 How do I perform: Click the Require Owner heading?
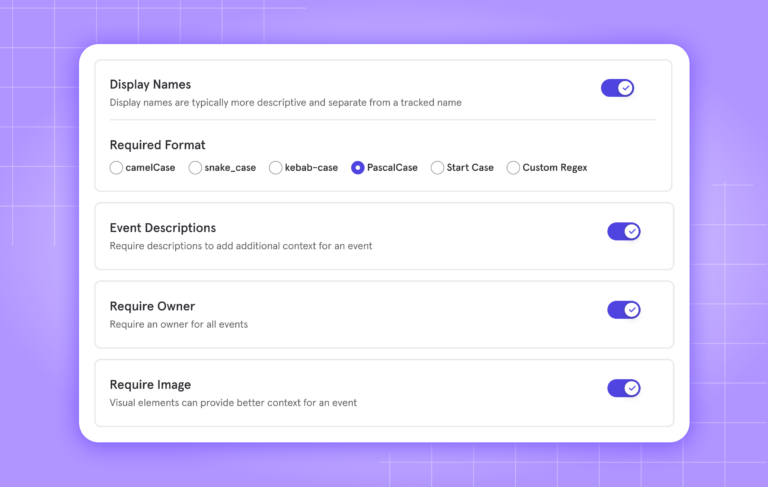pos(152,306)
